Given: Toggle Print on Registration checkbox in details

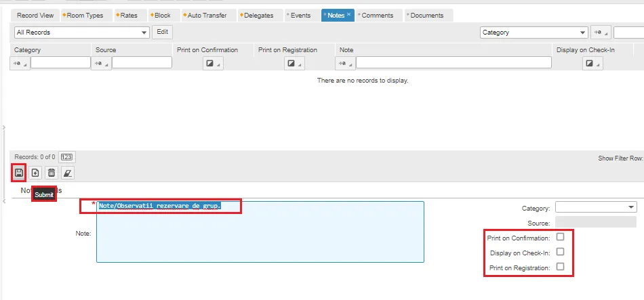Looking at the screenshot, I should (560, 267).
